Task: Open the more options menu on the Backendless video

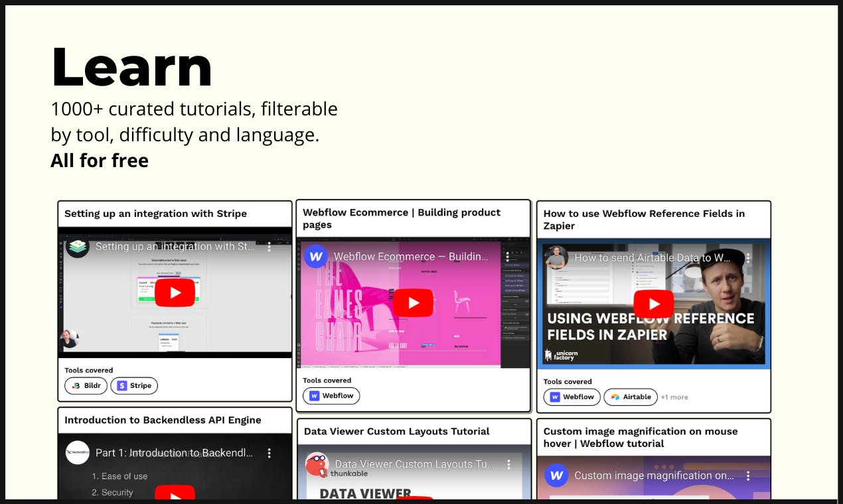Action: point(269,453)
